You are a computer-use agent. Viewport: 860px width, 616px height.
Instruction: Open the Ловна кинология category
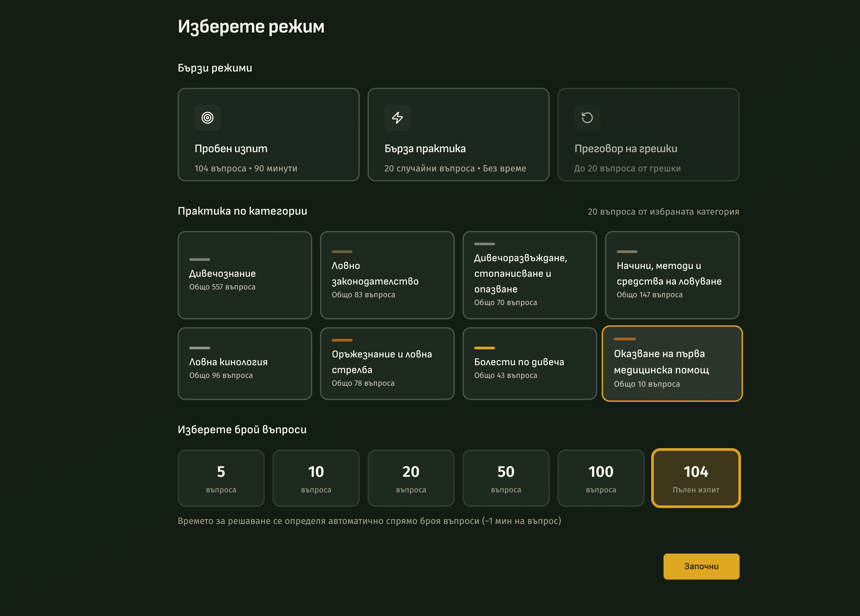[x=245, y=364]
